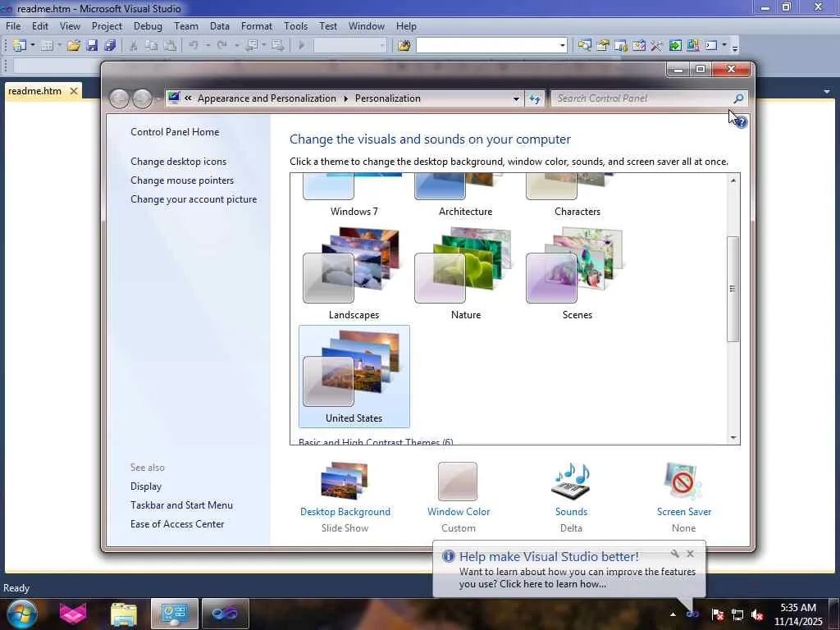840x630 pixels.
Task: Select the Nature theme
Action: (466, 273)
